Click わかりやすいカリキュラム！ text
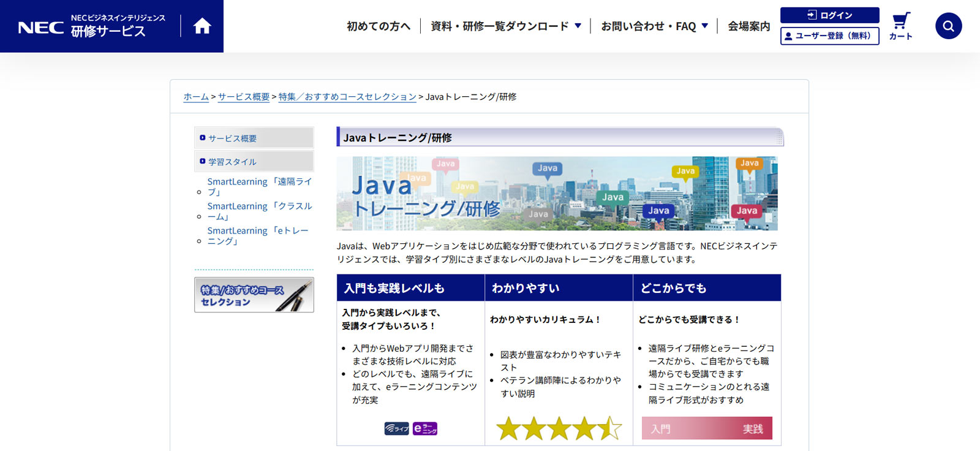Screen dimensions: 980x451 click(x=545, y=319)
